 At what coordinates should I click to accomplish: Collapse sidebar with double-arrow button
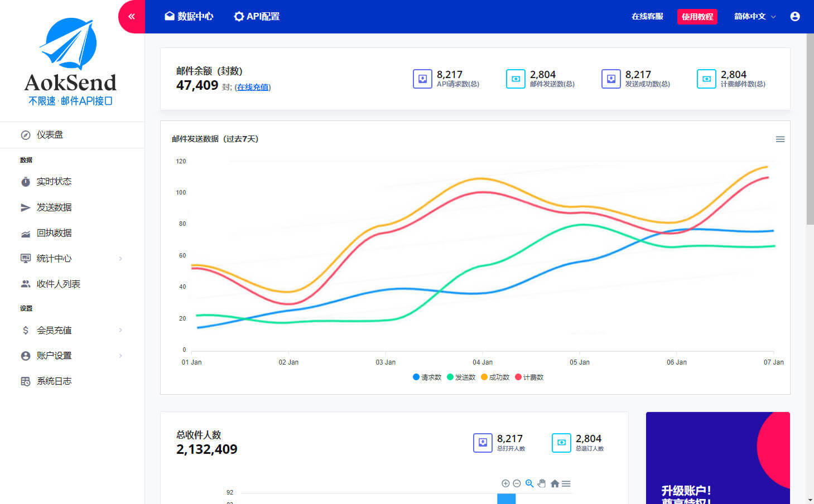click(x=132, y=17)
